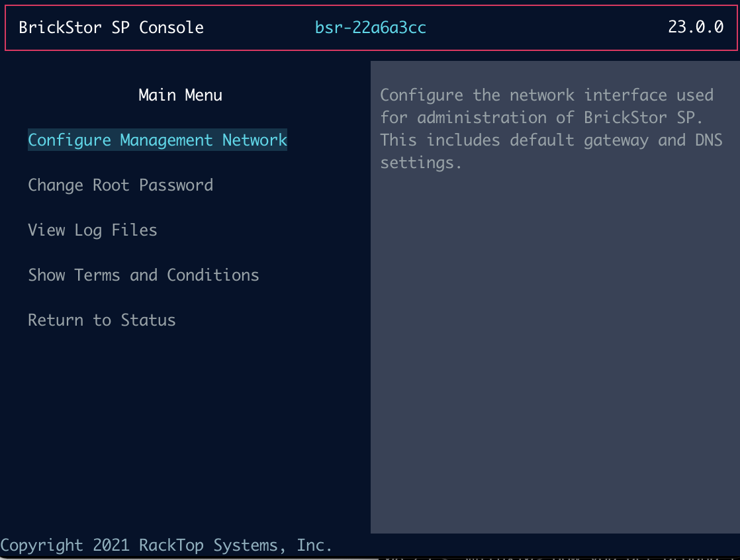Viewport: 740px width, 560px height.
Task: Select the Change Root Password entry
Action: [120, 185]
